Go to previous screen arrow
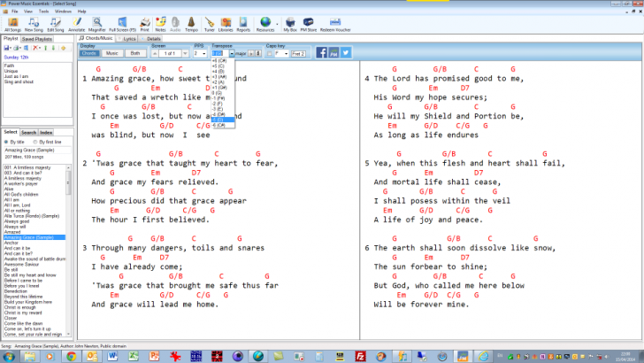This screenshot has height=363, width=644. pos(155,53)
